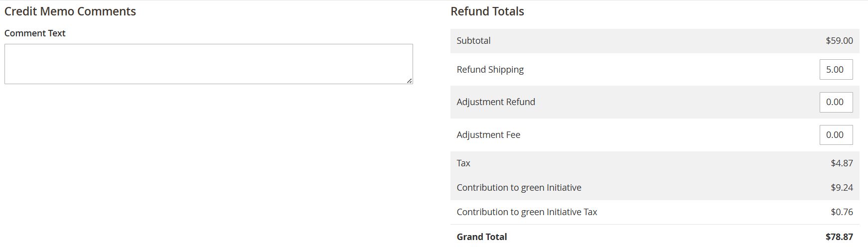Click the $9.24 green Initiative contribution amount
868x247 pixels.
coord(842,188)
